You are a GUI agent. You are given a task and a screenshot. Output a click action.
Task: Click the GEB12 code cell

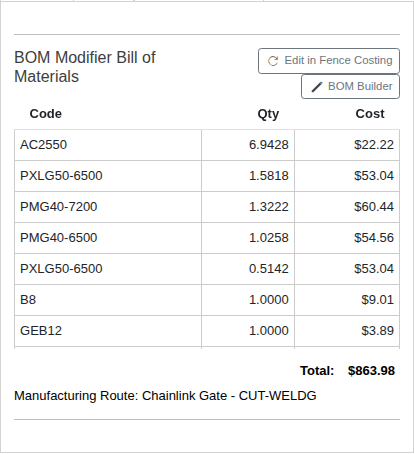tap(108, 331)
